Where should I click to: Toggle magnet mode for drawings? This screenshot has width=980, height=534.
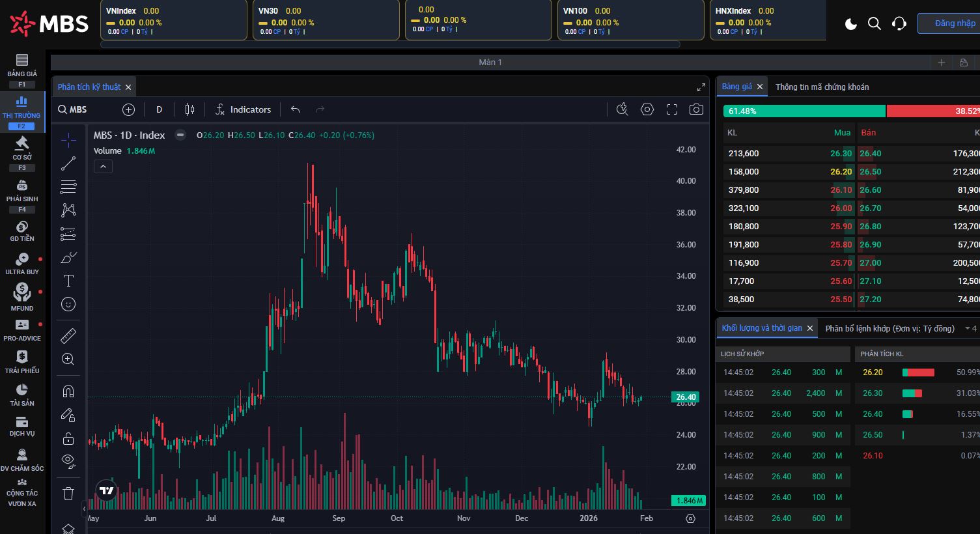pos(68,391)
